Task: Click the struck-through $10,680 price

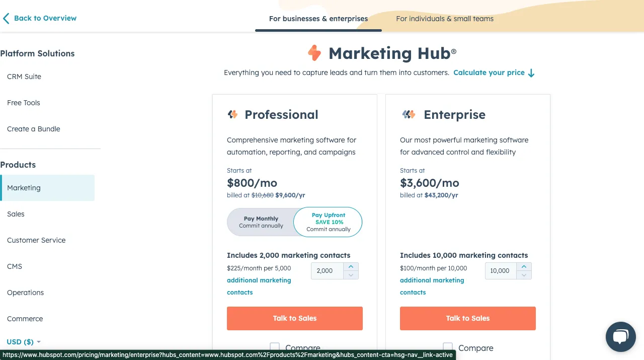Action: 263,195
